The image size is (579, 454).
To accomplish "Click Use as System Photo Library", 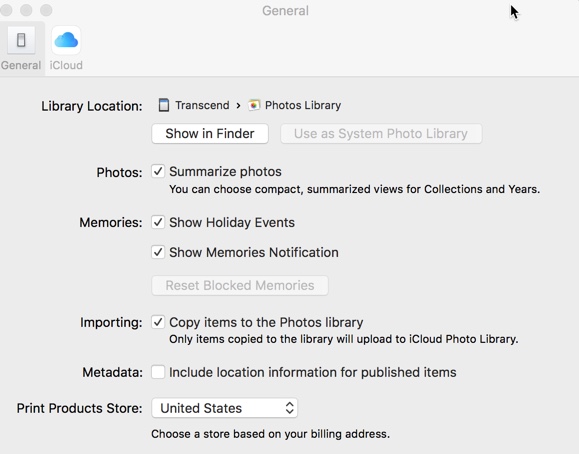I will [x=381, y=133].
